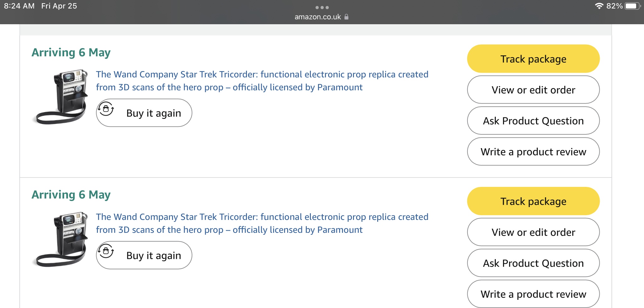This screenshot has width=644, height=308.
Task: Track package for the second order
Action: [x=533, y=201]
